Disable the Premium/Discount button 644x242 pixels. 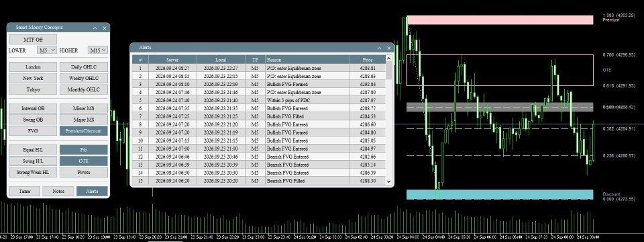[84, 131]
